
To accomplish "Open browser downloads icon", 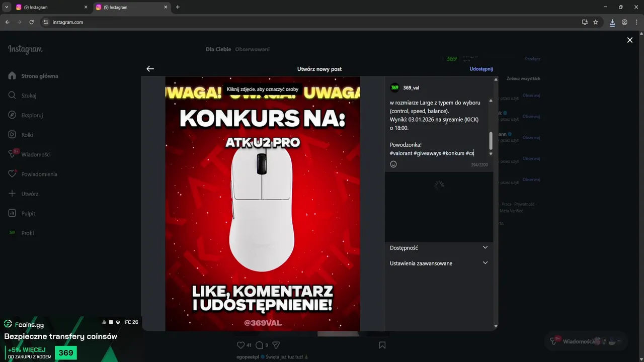I will [x=612, y=22].
